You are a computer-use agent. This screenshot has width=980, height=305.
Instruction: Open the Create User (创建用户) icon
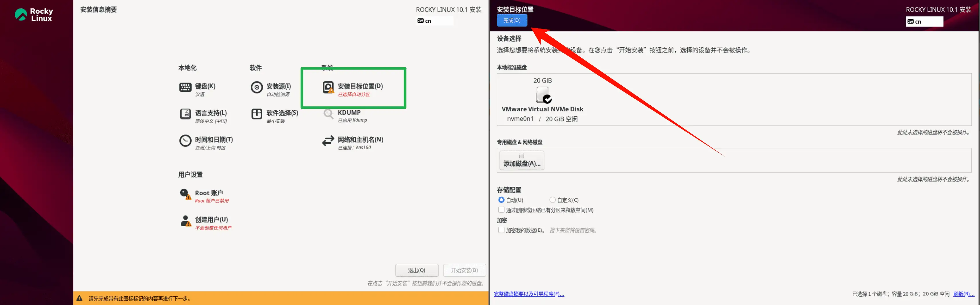(x=185, y=221)
